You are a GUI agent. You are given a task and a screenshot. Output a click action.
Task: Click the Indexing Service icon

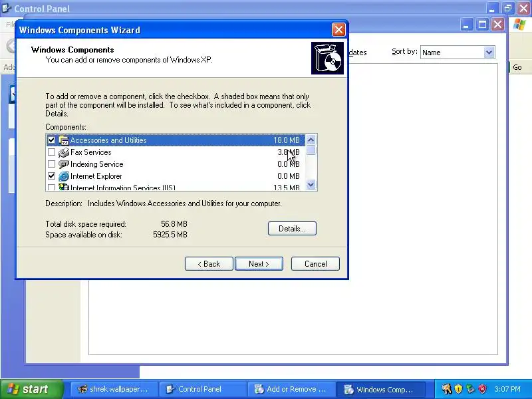[63, 164]
